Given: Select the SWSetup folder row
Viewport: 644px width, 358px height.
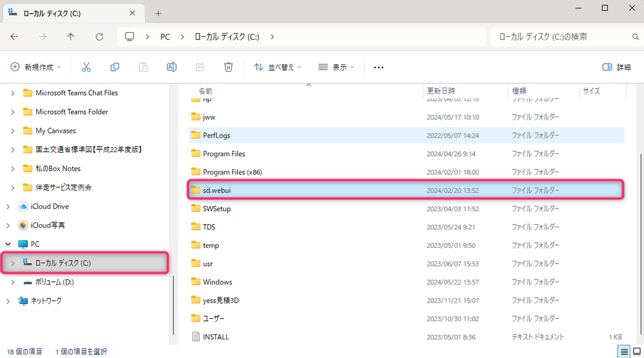Looking at the screenshot, I should click(x=407, y=209).
